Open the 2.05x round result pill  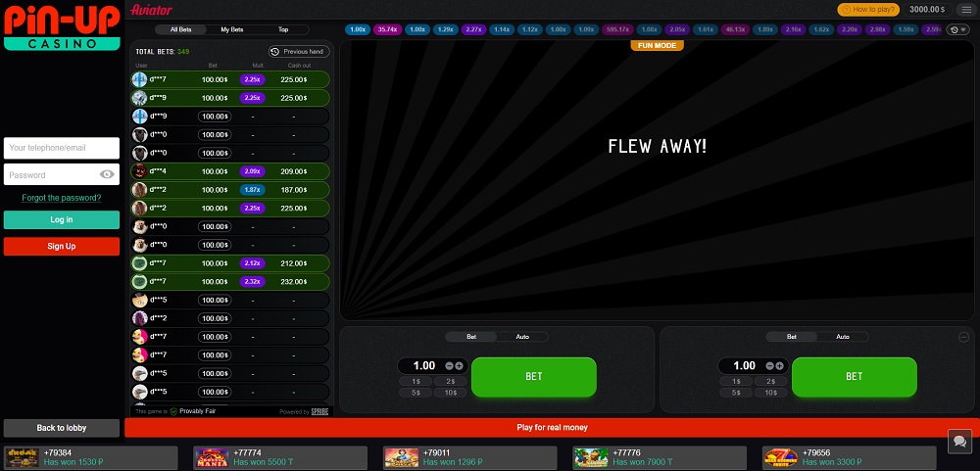tap(677, 29)
